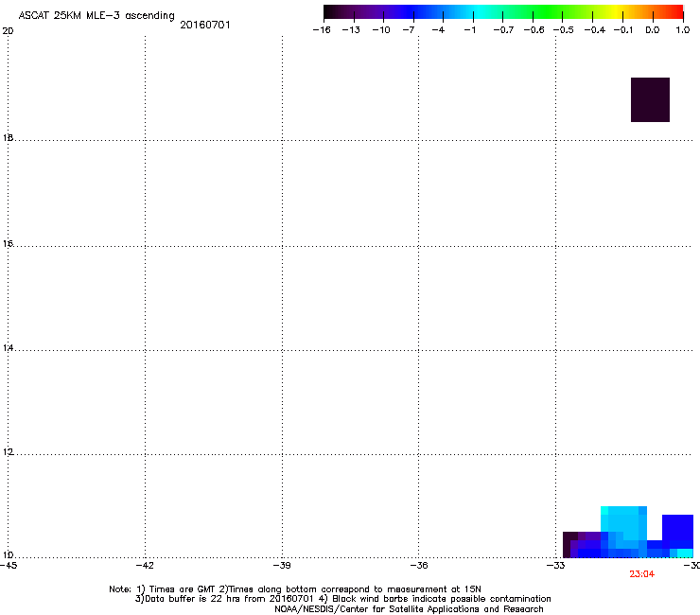Screen dimensions: 700x615
Task: Click the longitude -33 axis label
Action: 556,566
